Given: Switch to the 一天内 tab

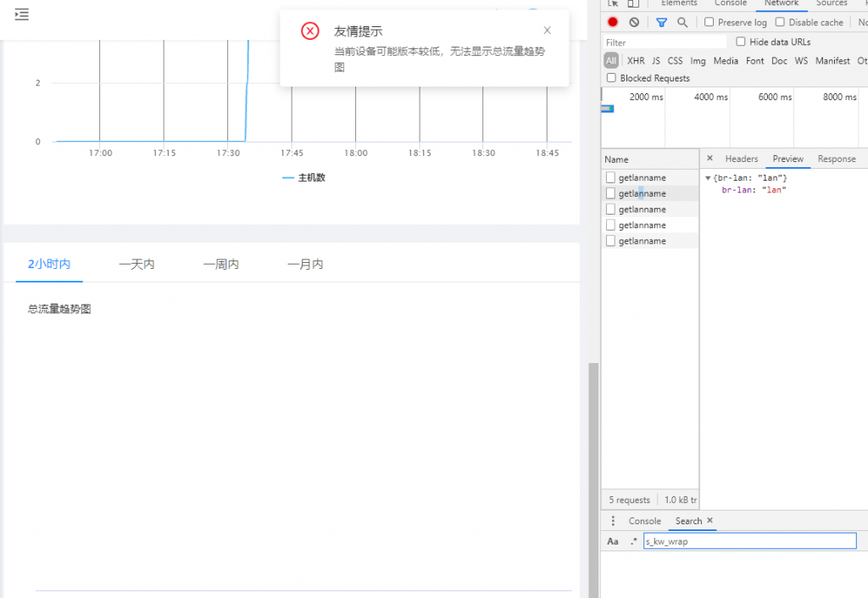Looking at the screenshot, I should [136, 264].
